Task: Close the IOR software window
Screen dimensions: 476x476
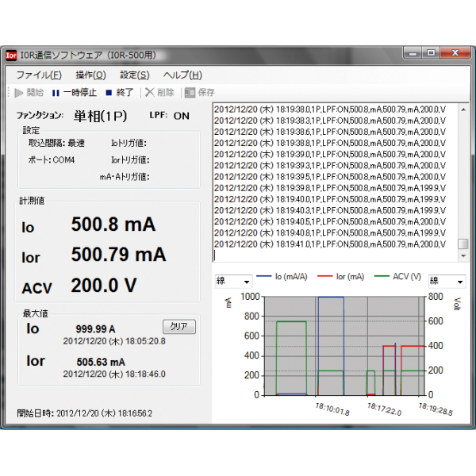Action: click(x=455, y=53)
